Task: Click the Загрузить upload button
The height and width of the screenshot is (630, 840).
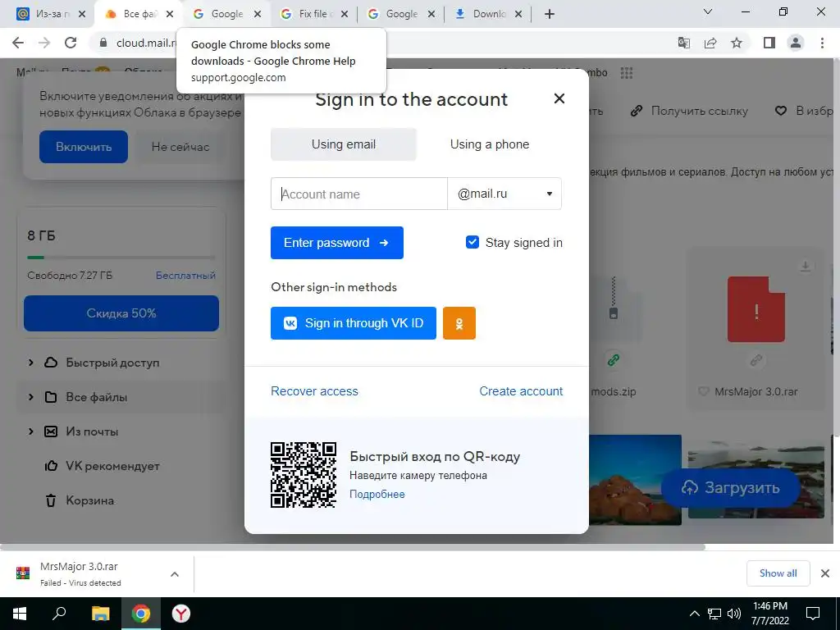Action: click(730, 488)
